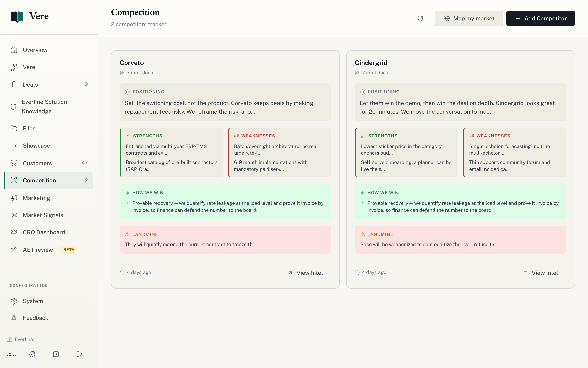Open the System configuration page

click(48, 301)
